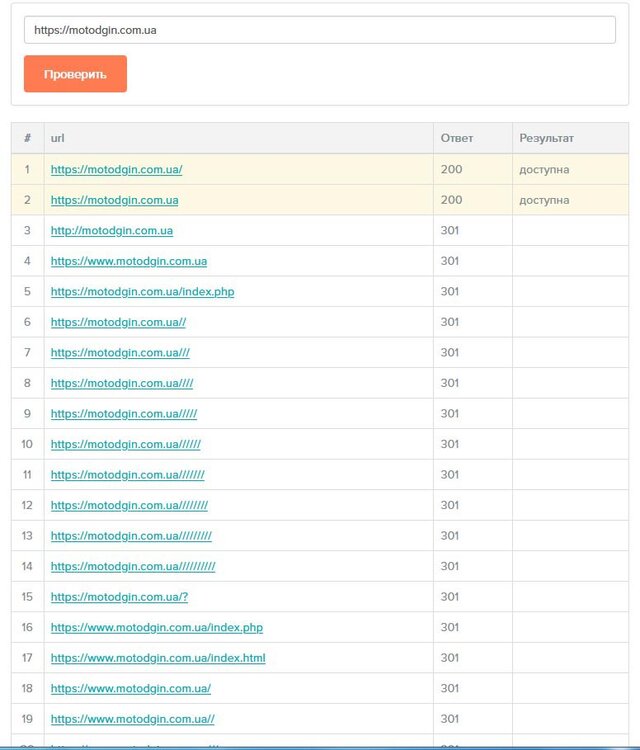This screenshot has height=750, width=640.
Task: Click the link in row 8
Action: [122, 384]
